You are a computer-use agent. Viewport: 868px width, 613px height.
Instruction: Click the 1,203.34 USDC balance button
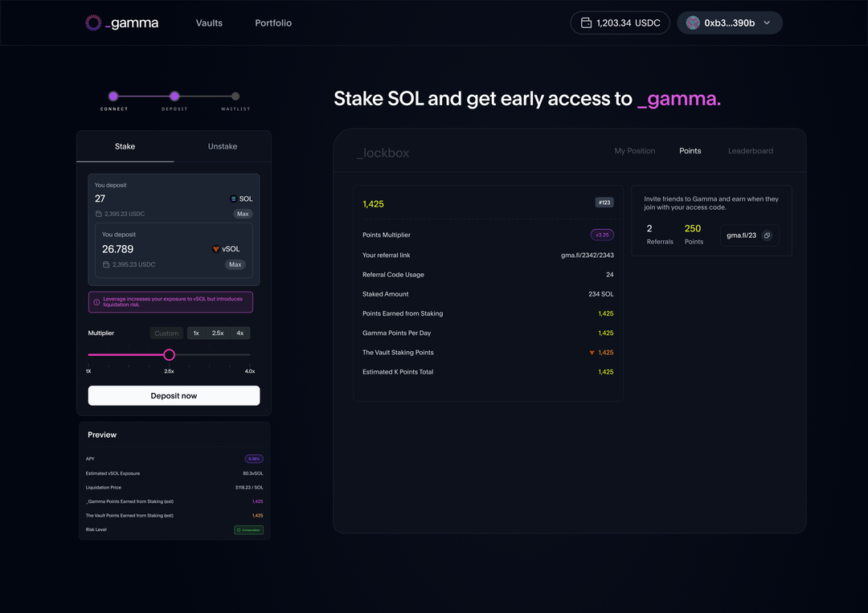pos(620,22)
